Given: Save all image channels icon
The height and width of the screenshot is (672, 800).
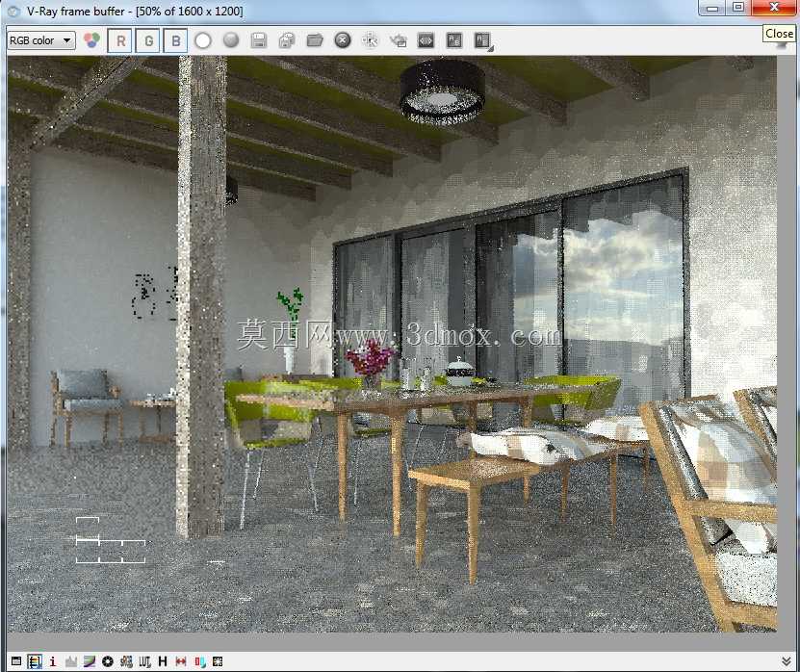Looking at the screenshot, I should [287, 40].
